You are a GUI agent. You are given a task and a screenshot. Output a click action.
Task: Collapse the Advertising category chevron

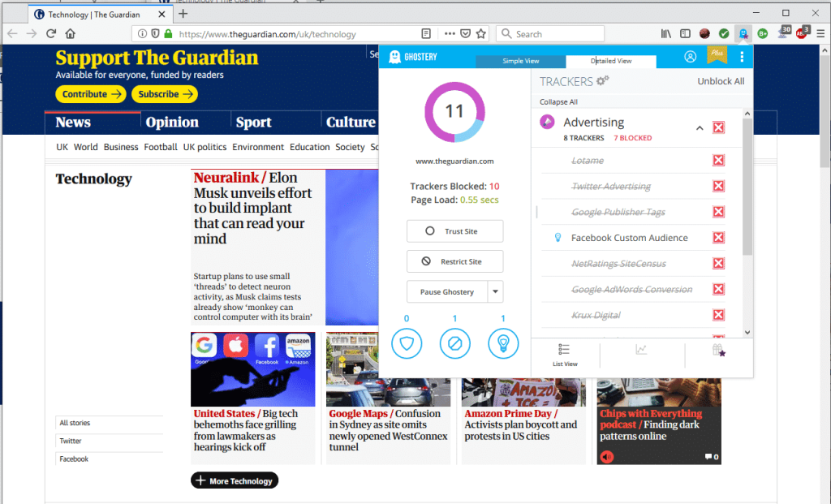pos(700,128)
